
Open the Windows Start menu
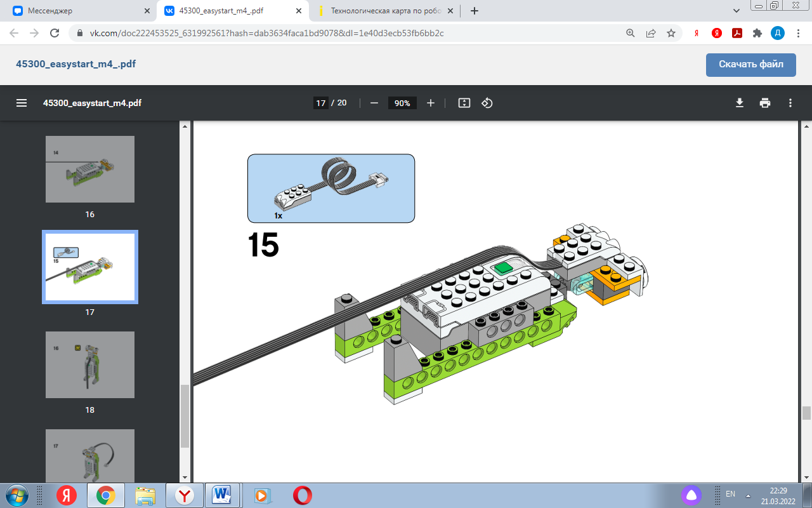(16, 495)
